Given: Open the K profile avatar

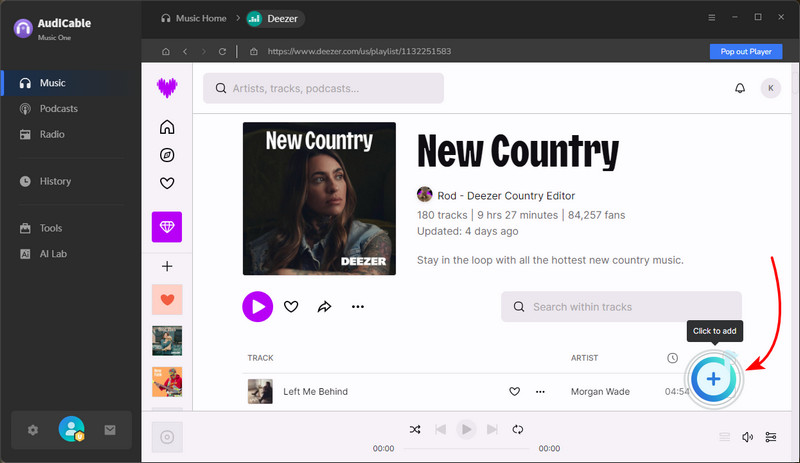Looking at the screenshot, I should tap(771, 88).
